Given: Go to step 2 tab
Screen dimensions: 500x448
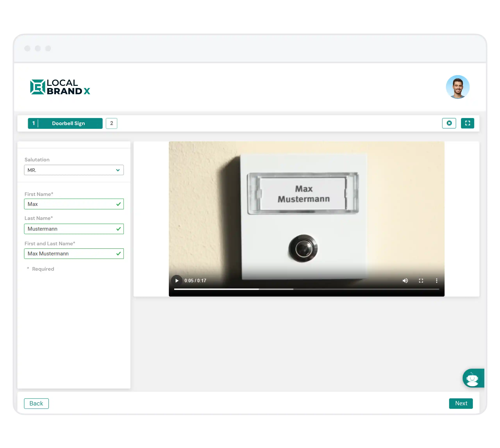Looking at the screenshot, I should pyautogui.click(x=111, y=123).
